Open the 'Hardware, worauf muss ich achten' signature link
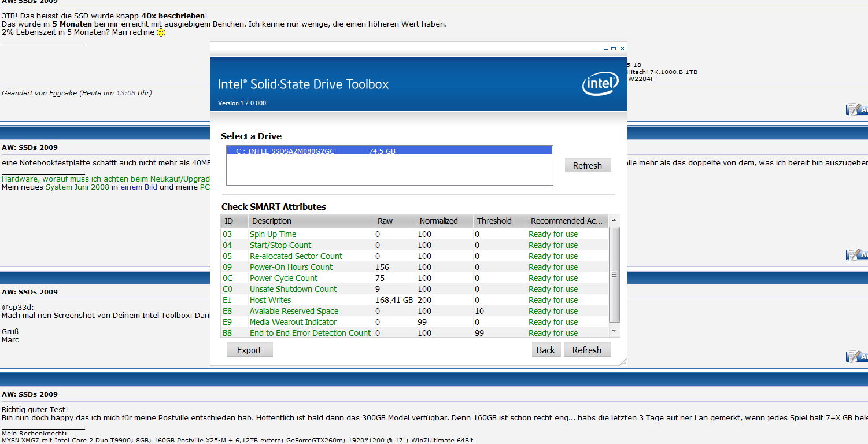Viewport: 868px width, 444px height. pyautogui.click(x=106, y=179)
